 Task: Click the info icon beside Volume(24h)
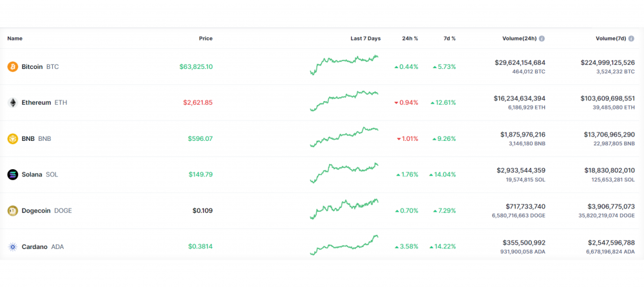(x=542, y=39)
